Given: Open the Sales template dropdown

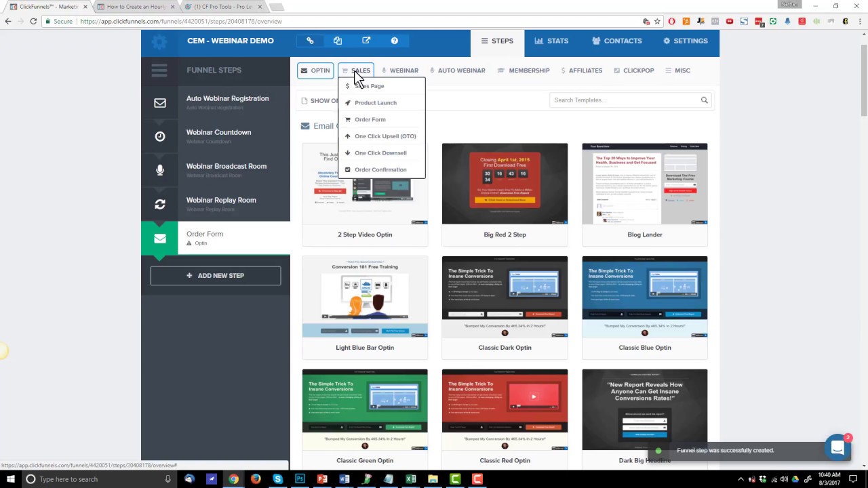Looking at the screenshot, I should coord(356,70).
